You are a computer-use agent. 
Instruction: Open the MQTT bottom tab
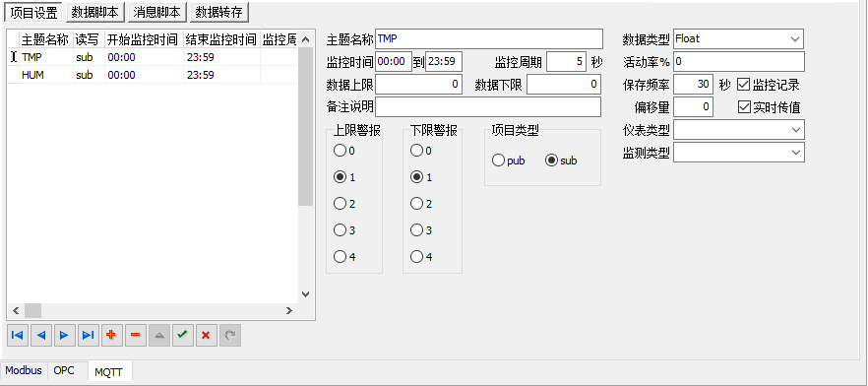click(108, 371)
